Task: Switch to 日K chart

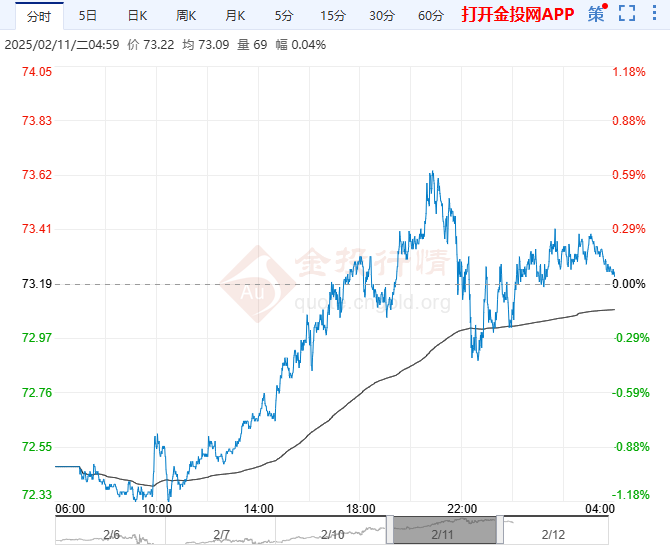Action: (x=137, y=15)
